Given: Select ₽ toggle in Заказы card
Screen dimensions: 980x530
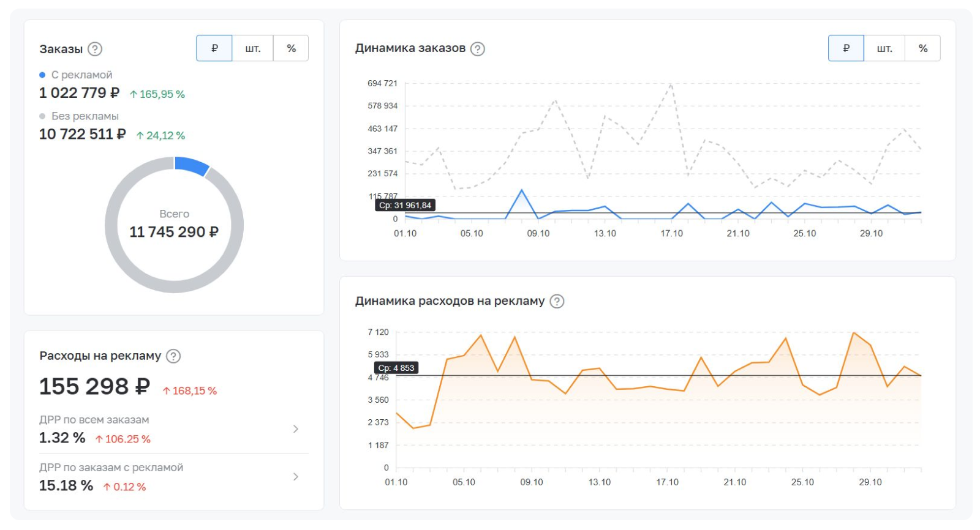Looking at the screenshot, I should click(x=214, y=48).
